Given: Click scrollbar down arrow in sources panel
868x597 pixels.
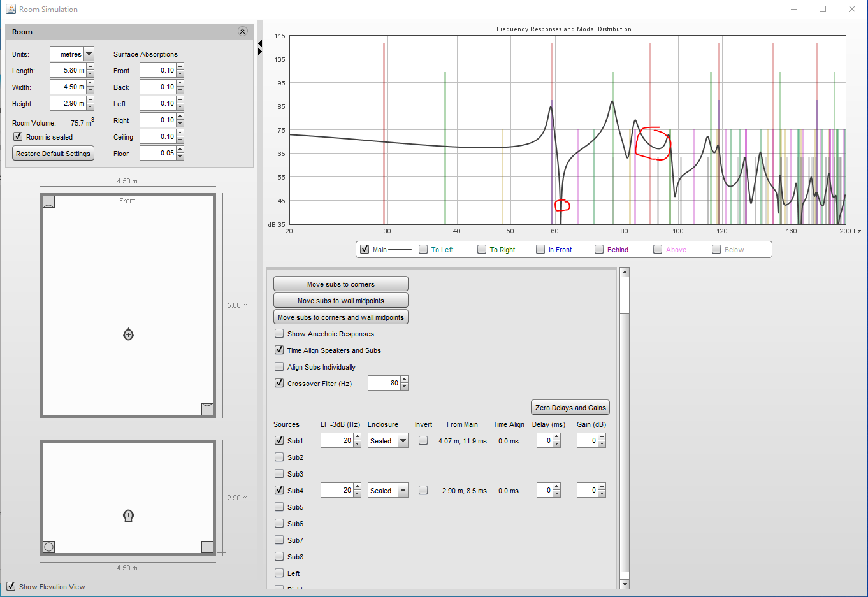Looking at the screenshot, I should pos(625,584).
